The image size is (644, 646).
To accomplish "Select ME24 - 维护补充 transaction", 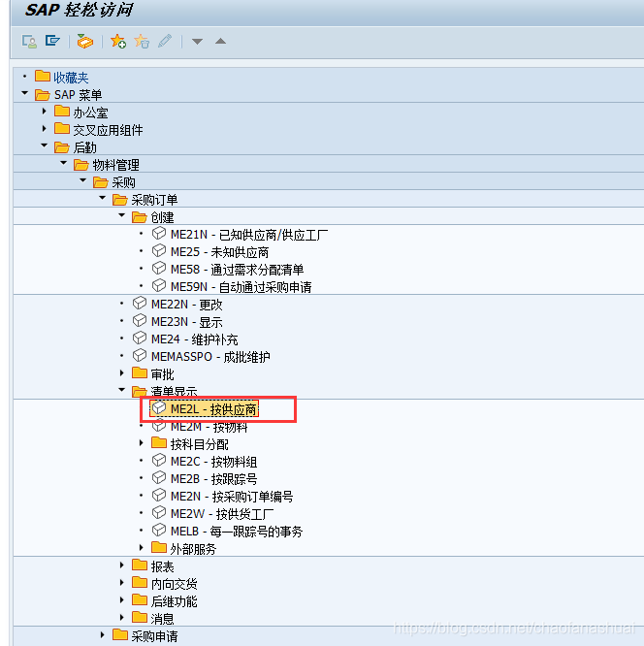I will [x=195, y=339].
